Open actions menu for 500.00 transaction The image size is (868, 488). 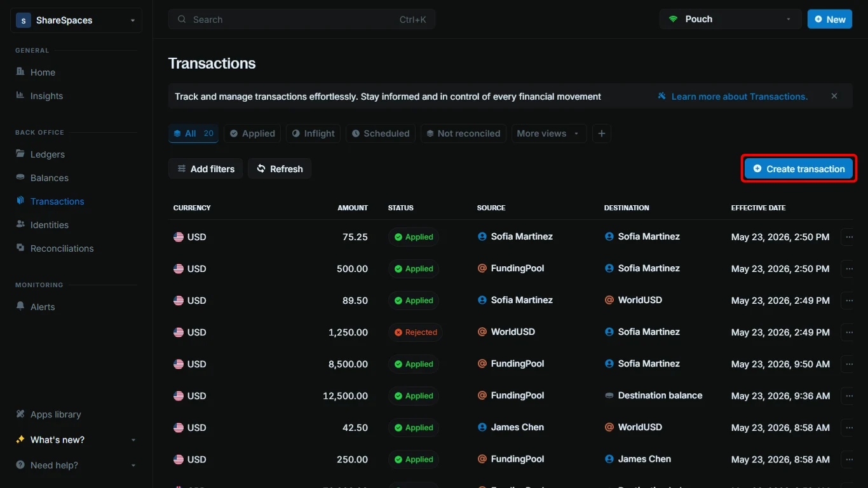click(848, 269)
